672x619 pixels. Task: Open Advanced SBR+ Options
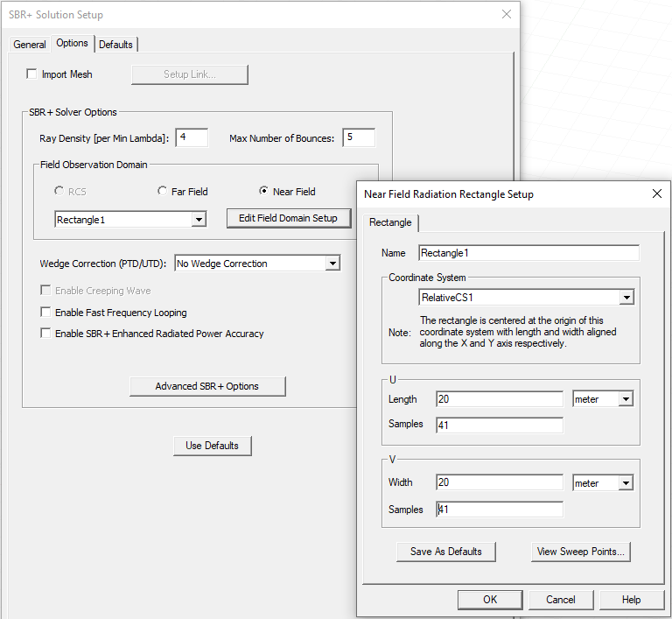pyautogui.click(x=207, y=386)
